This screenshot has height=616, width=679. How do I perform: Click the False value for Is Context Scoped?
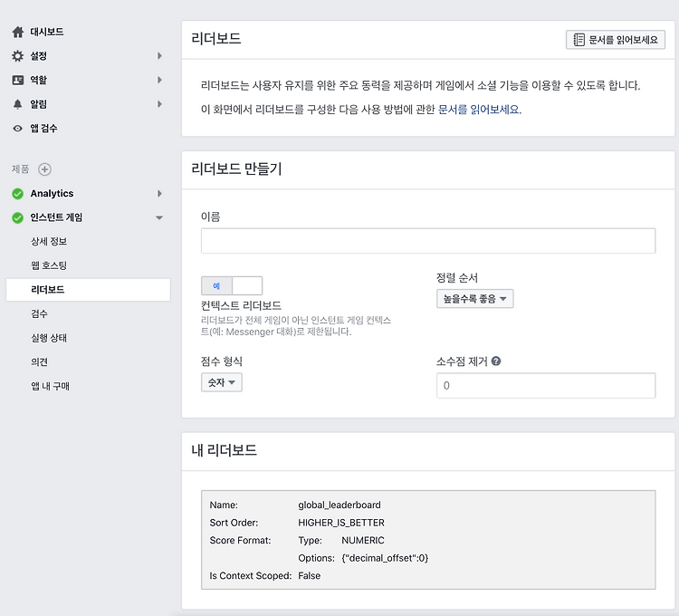[x=310, y=576]
